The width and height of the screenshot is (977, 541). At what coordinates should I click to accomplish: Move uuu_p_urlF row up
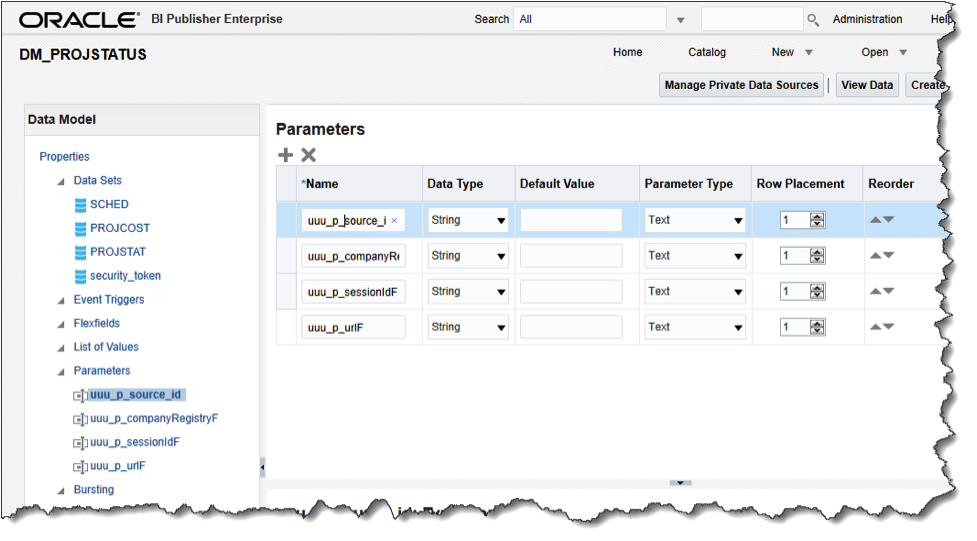coord(875,327)
